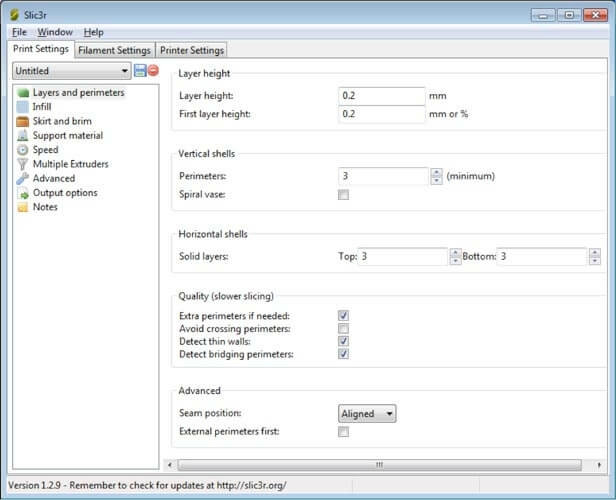616x500 pixels.
Task: Select Notes in the sidebar
Action: pos(45,207)
